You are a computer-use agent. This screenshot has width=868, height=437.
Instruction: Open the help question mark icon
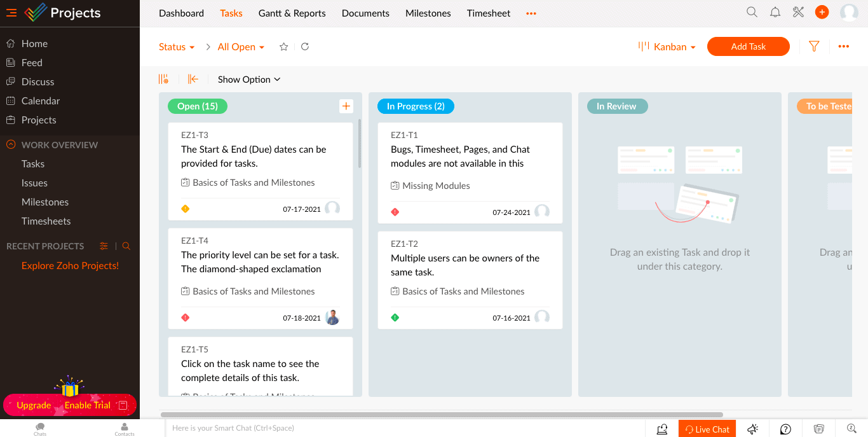coord(786,429)
